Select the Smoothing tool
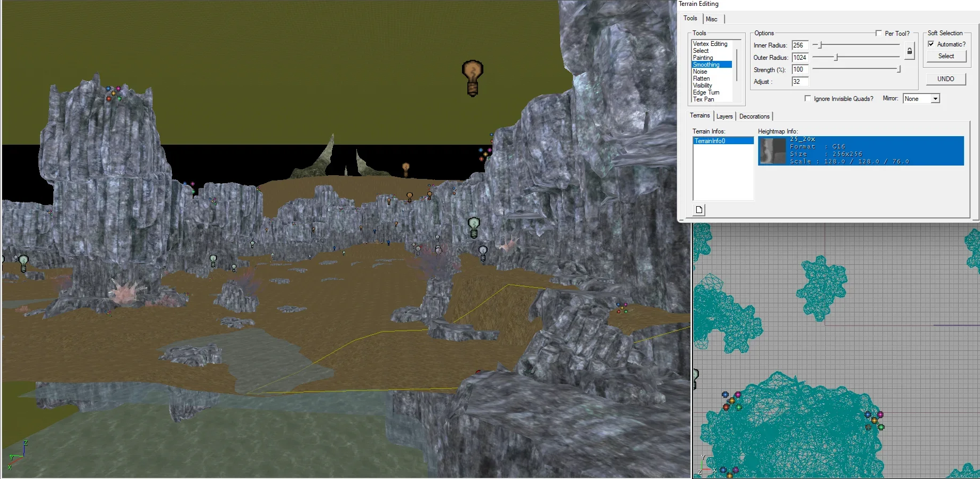Image resolution: width=980 pixels, height=479 pixels. (x=712, y=65)
